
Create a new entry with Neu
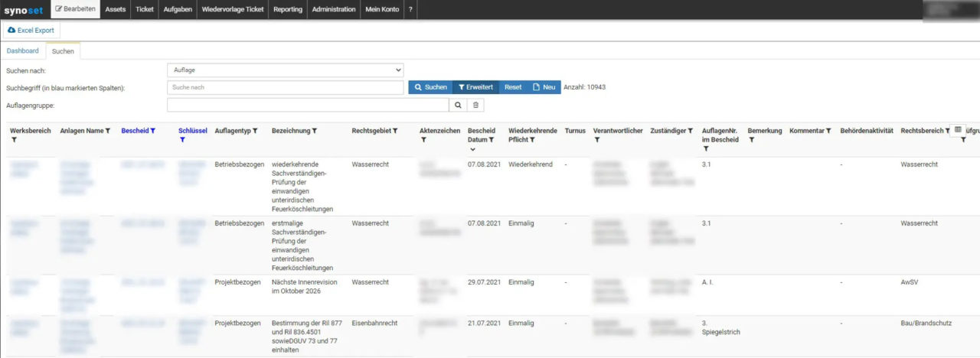[544, 87]
